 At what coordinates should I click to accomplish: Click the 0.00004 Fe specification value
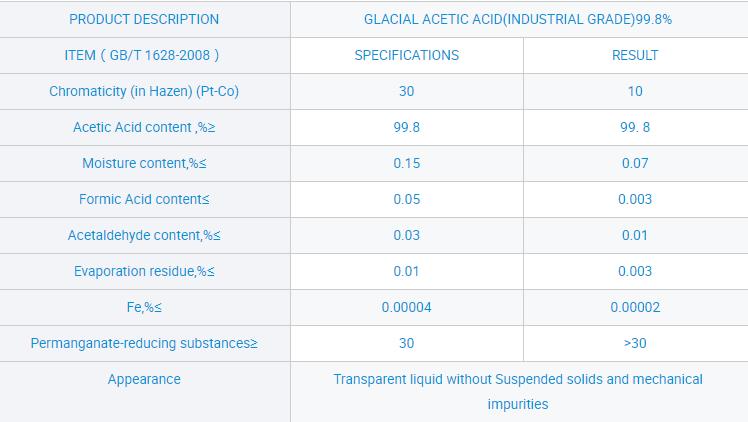click(406, 307)
